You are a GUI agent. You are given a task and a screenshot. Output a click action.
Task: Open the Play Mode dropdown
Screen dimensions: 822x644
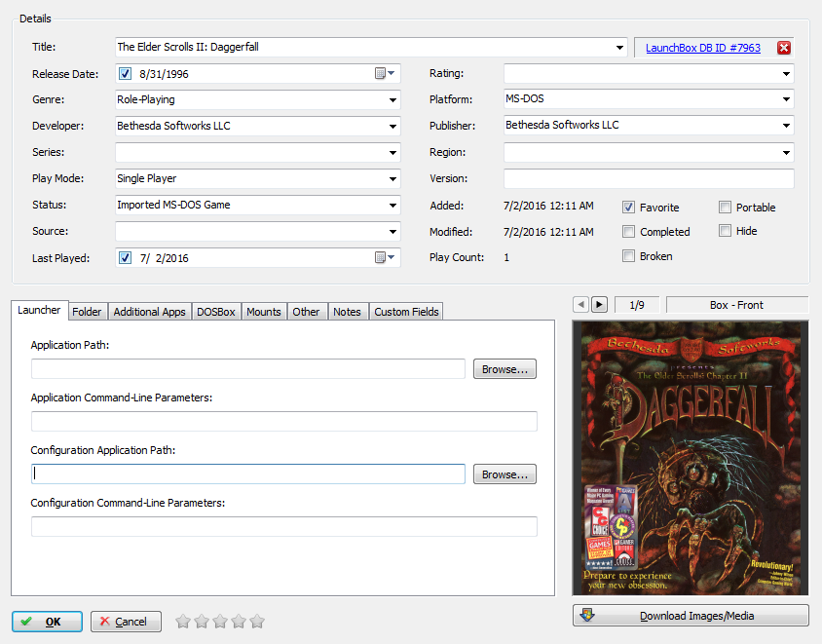(392, 179)
